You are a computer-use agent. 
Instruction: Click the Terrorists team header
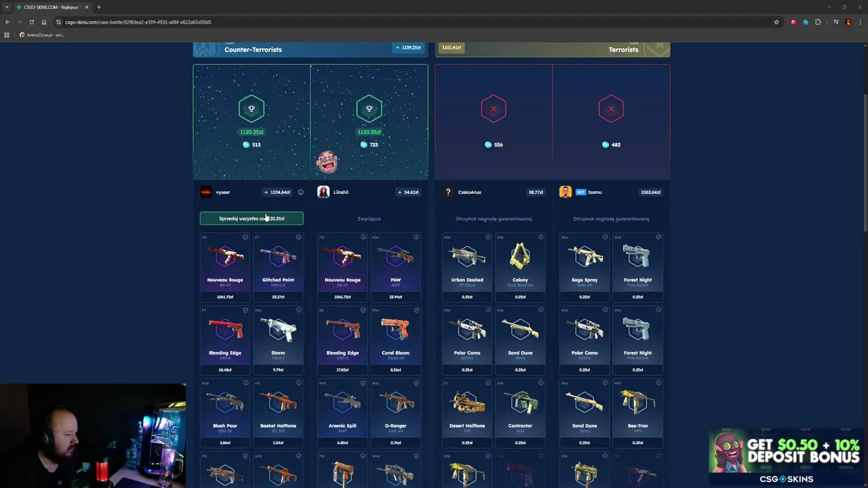[x=553, y=49]
